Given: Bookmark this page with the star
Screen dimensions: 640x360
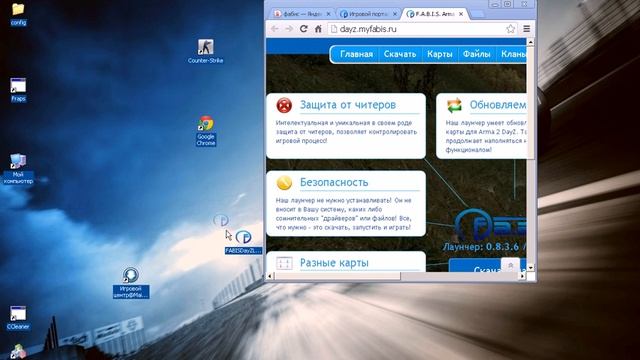Looking at the screenshot, I should [x=510, y=29].
